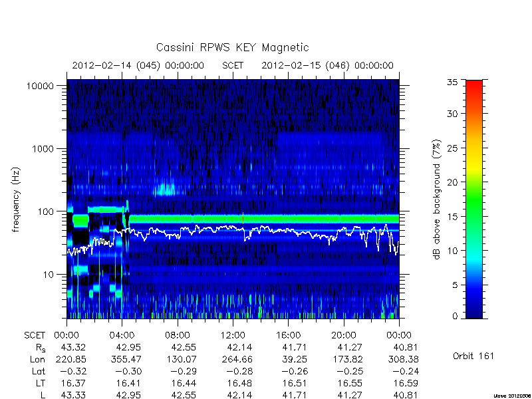Click the longitude value "264.66"
The width and height of the screenshot is (532, 399).
point(237,359)
